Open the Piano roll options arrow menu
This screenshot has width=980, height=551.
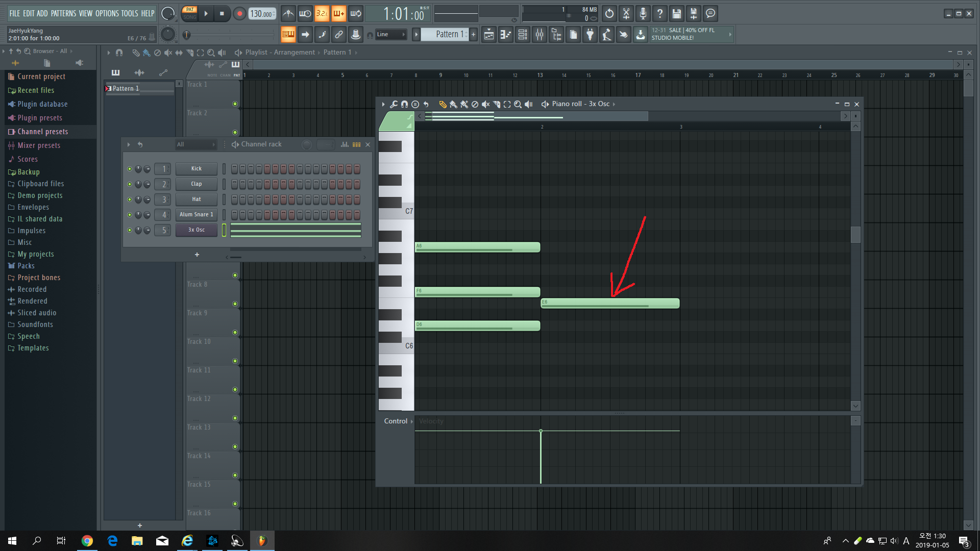pos(383,104)
